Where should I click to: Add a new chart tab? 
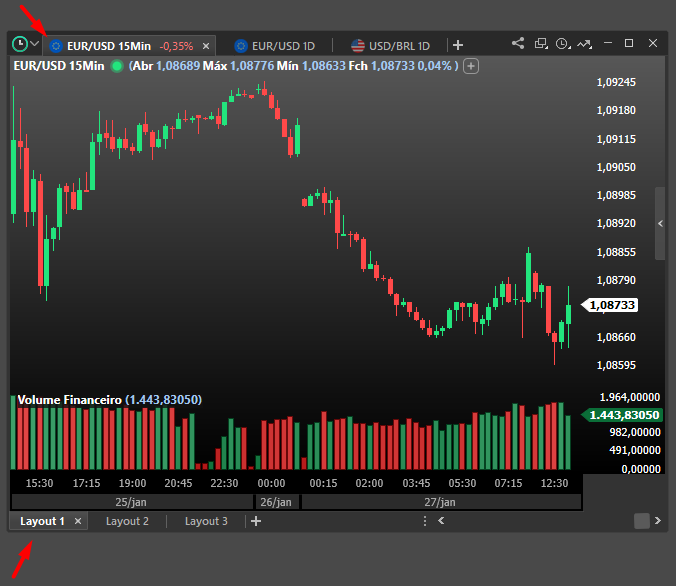[458, 45]
